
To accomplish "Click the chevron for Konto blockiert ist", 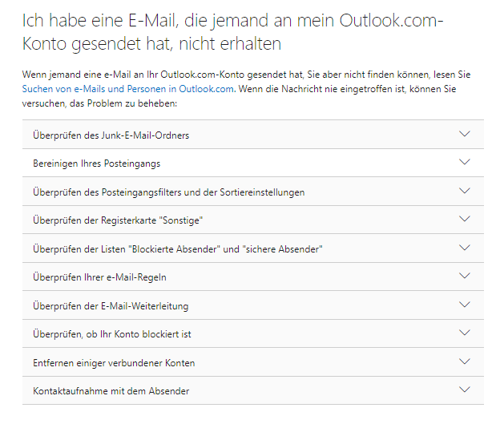I will pos(465,333).
